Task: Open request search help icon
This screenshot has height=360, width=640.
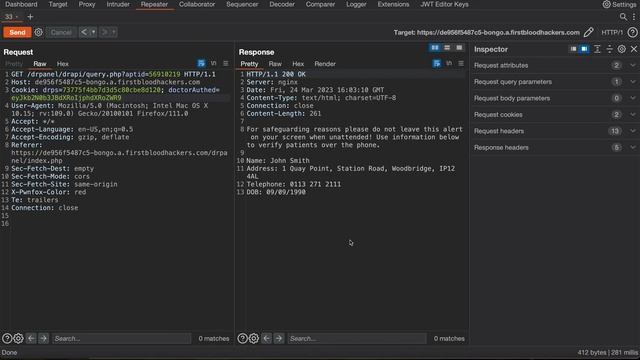Action: pos(7,338)
